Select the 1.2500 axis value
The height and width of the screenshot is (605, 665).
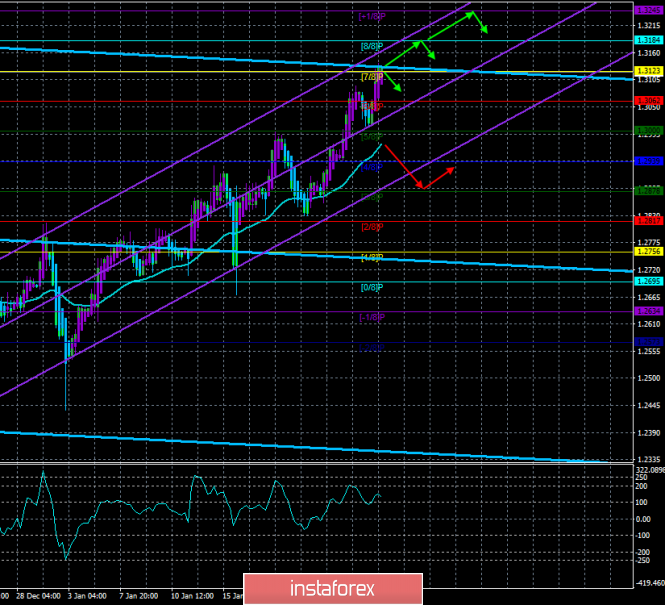649,378
